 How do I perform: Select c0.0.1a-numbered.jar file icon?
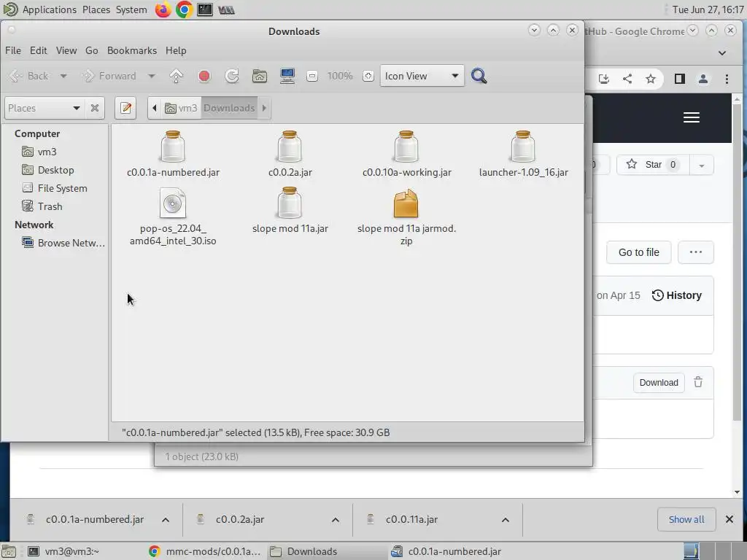[173, 147]
